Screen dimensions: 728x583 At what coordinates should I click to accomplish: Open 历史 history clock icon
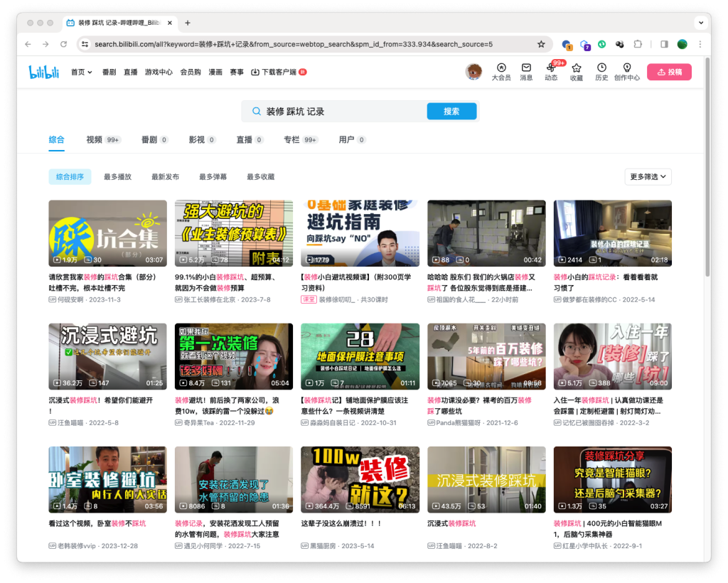601,68
